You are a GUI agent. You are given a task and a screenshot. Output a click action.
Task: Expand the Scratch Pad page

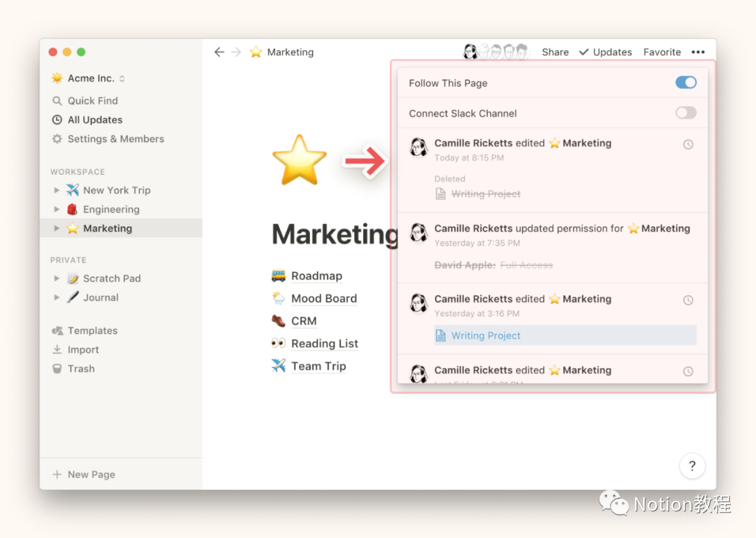pyautogui.click(x=57, y=278)
